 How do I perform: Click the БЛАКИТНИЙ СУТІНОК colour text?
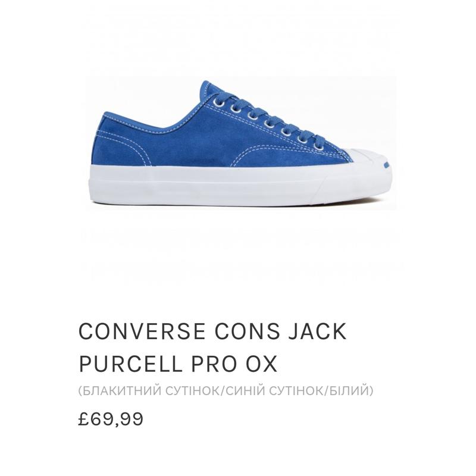(x=151, y=391)
